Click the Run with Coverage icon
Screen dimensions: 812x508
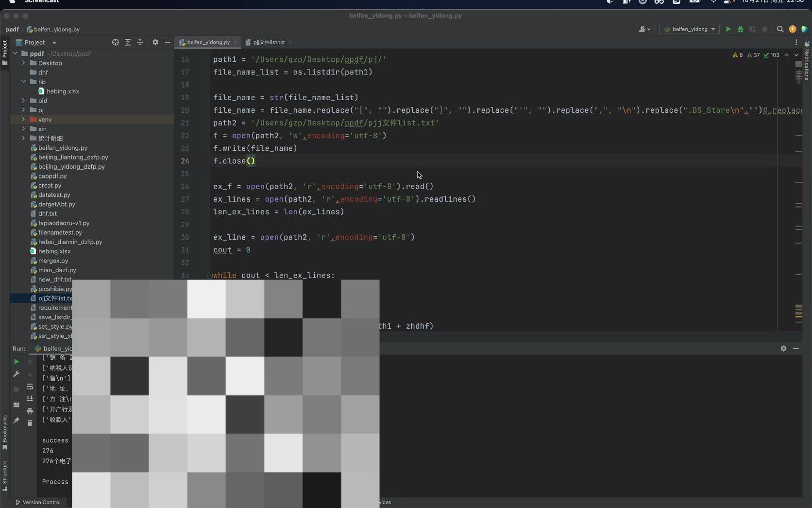(752, 29)
